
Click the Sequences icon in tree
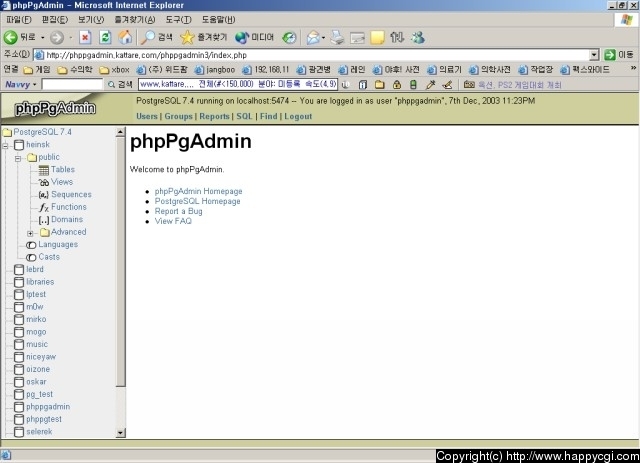(x=44, y=195)
